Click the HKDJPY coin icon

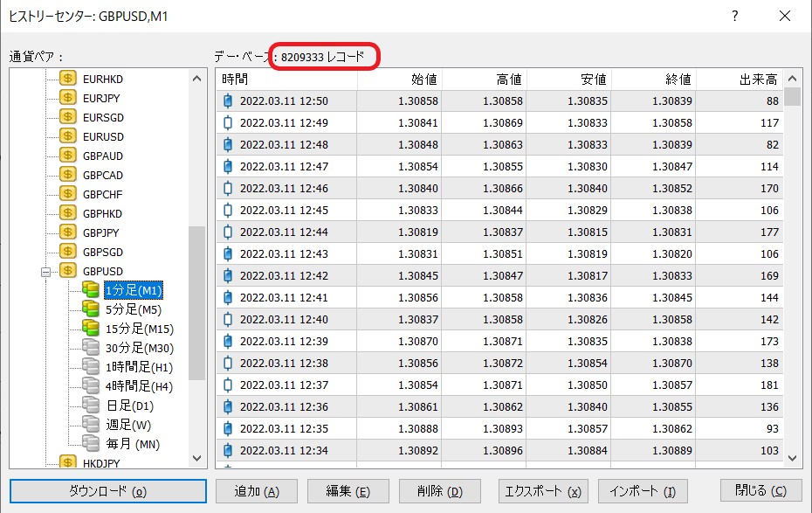68,462
